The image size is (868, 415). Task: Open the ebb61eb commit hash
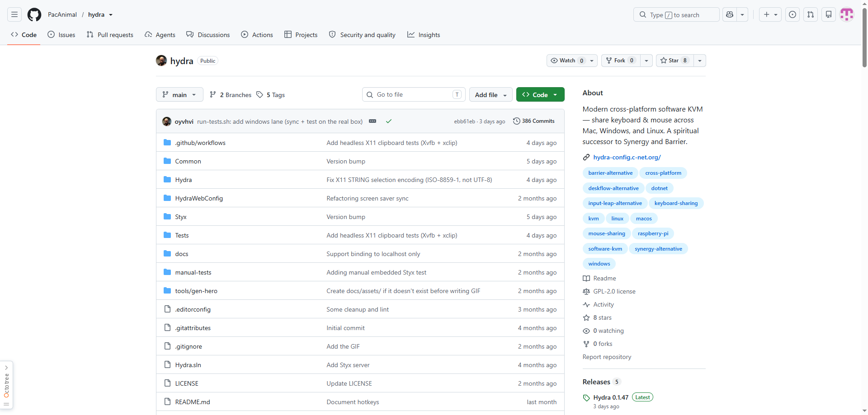(465, 121)
